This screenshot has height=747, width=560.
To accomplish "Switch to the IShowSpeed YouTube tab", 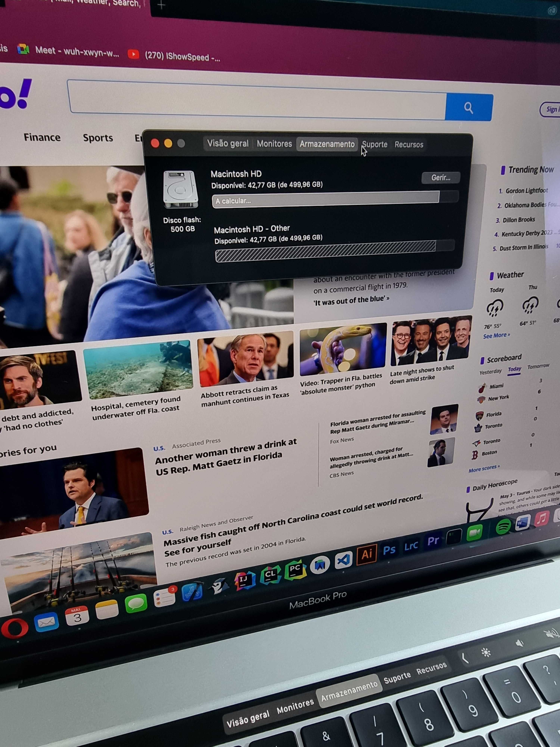I will (x=174, y=56).
